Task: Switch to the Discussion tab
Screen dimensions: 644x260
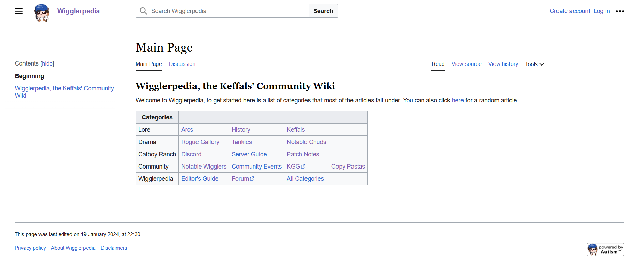Action: click(182, 64)
